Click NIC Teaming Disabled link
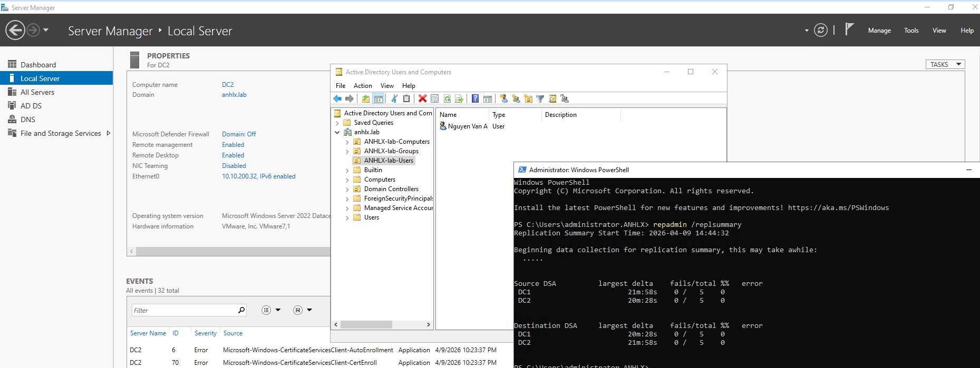 tap(234, 166)
